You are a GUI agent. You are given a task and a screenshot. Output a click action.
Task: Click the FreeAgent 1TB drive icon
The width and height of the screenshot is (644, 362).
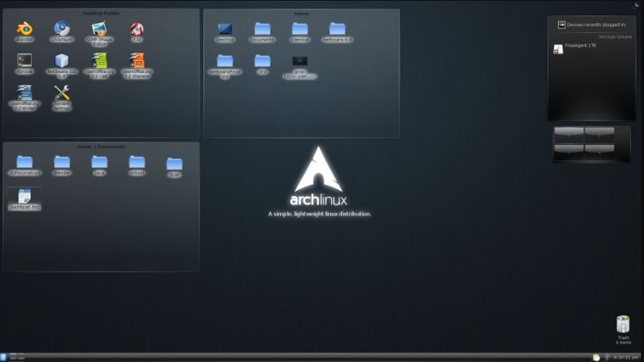click(558, 49)
